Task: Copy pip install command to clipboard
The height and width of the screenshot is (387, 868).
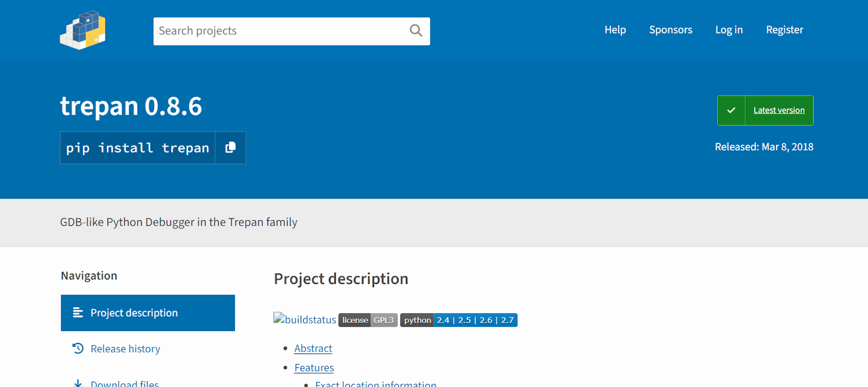Action: [x=231, y=148]
